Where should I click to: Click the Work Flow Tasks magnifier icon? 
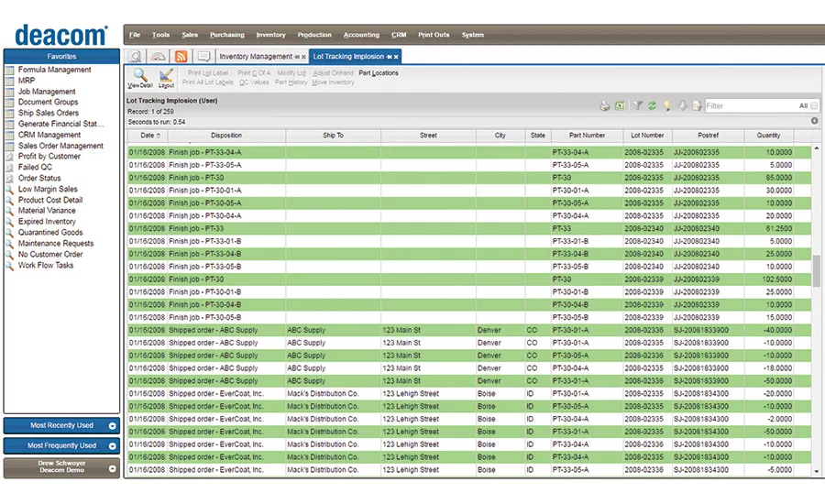pos(9,265)
